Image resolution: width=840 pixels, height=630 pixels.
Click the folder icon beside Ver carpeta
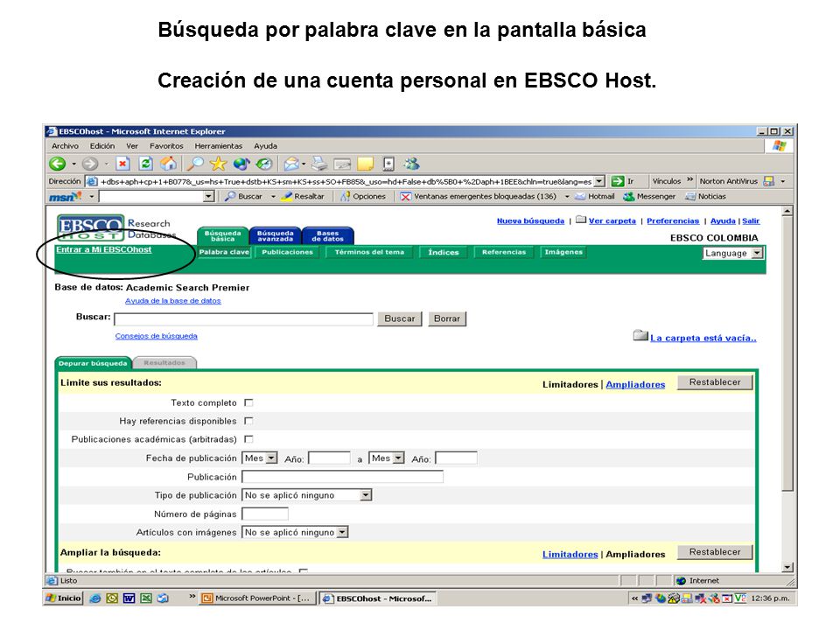tap(581, 220)
